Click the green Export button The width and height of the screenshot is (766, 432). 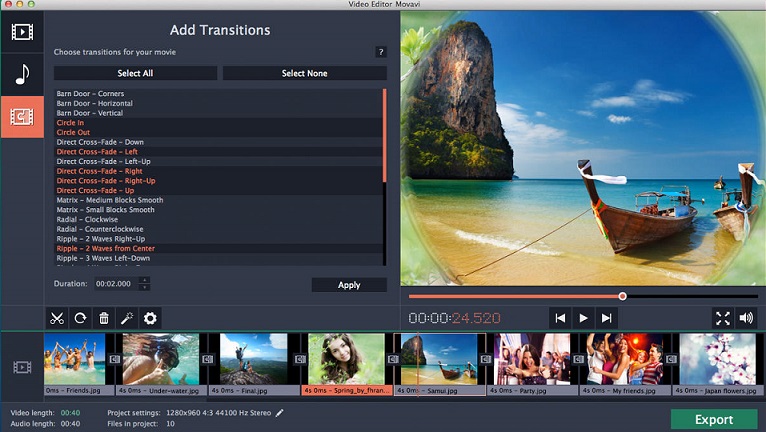[x=713, y=419]
